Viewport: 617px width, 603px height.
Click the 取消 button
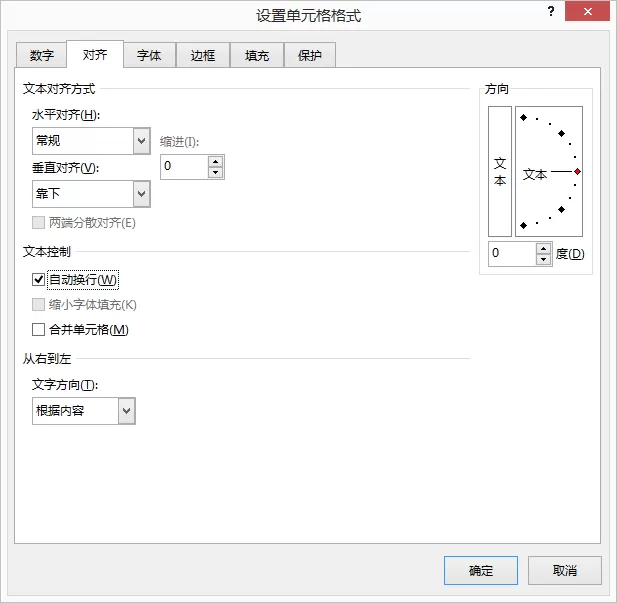click(565, 570)
